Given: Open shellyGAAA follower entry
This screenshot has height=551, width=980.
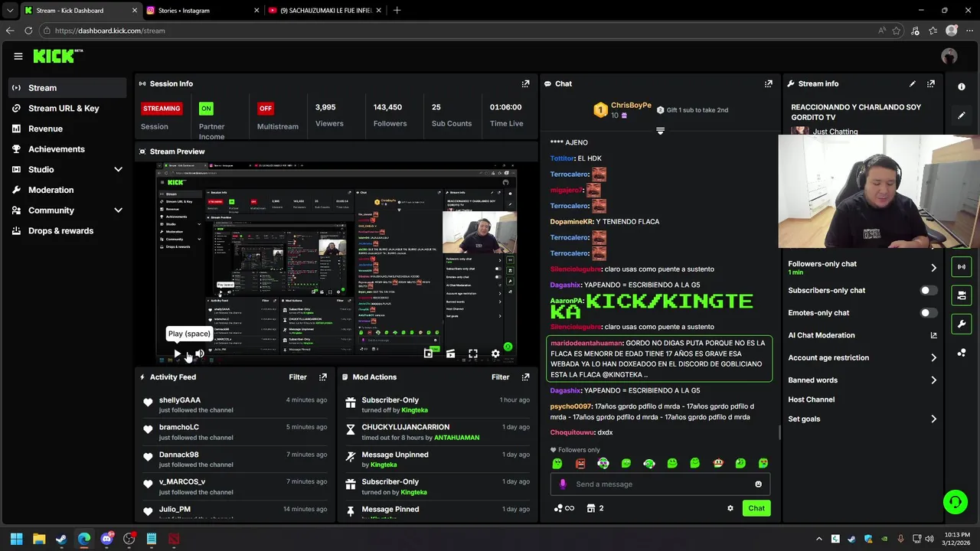Looking at the screenshot, I should pos(179,400).
